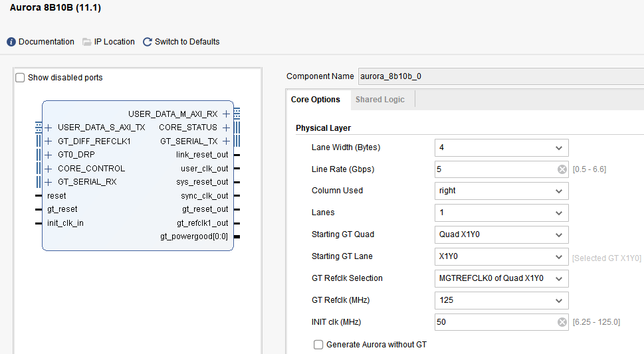Open the GT Refclk Selection dropdown
Viewport: 644px width, 354px height.
pos(502,278)
